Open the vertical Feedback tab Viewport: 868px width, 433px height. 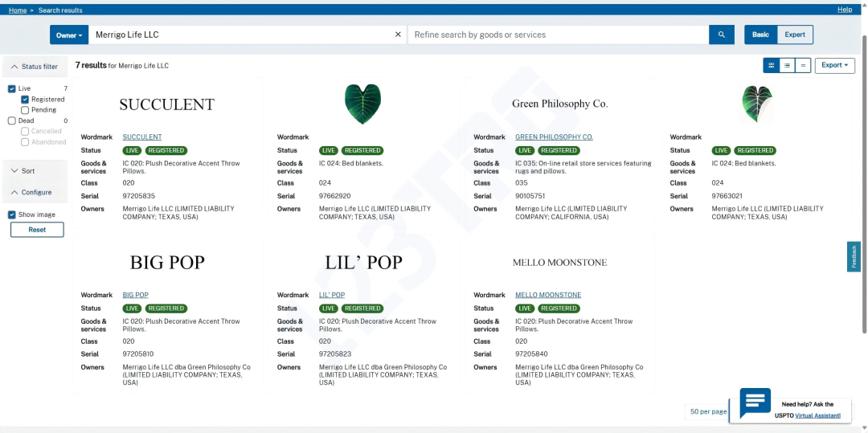coord(854,256)
